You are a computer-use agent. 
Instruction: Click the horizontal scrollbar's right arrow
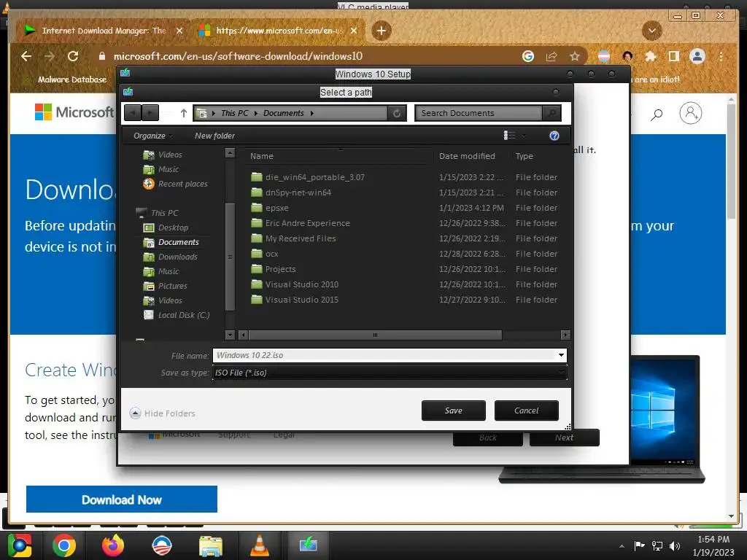coord(565,335)
